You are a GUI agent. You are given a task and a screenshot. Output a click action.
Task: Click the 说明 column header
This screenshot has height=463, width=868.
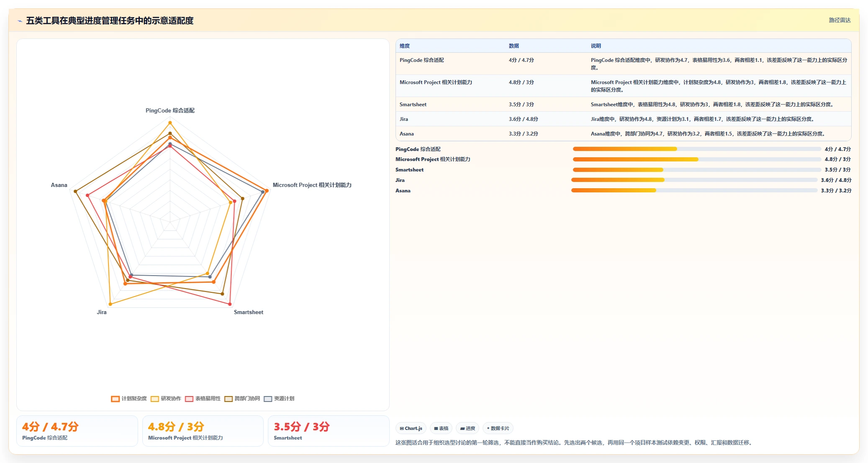[596, 46]
